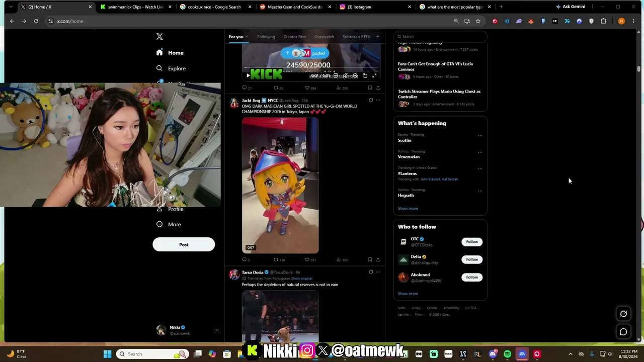The width and height of the screenshot is (644, 362).
Task: Follow the OTC account
Action: click(x=472, y=242)
